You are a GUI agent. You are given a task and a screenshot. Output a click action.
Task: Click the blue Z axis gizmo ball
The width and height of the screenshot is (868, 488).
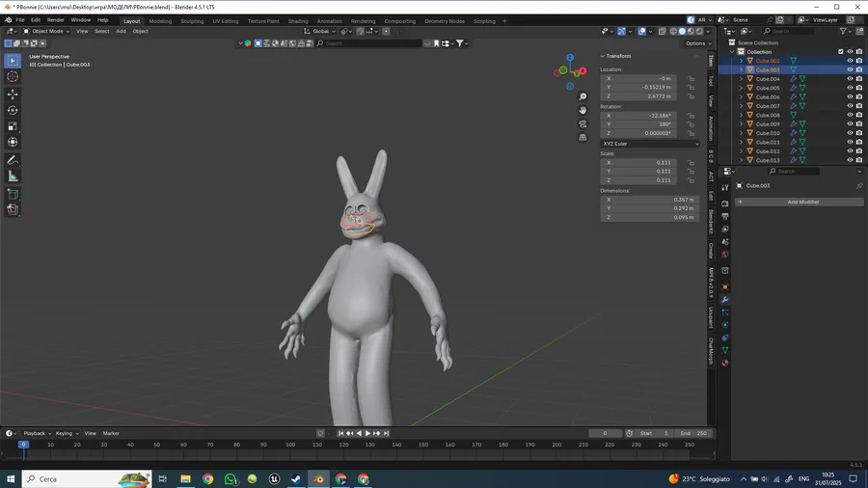[570, 57]
